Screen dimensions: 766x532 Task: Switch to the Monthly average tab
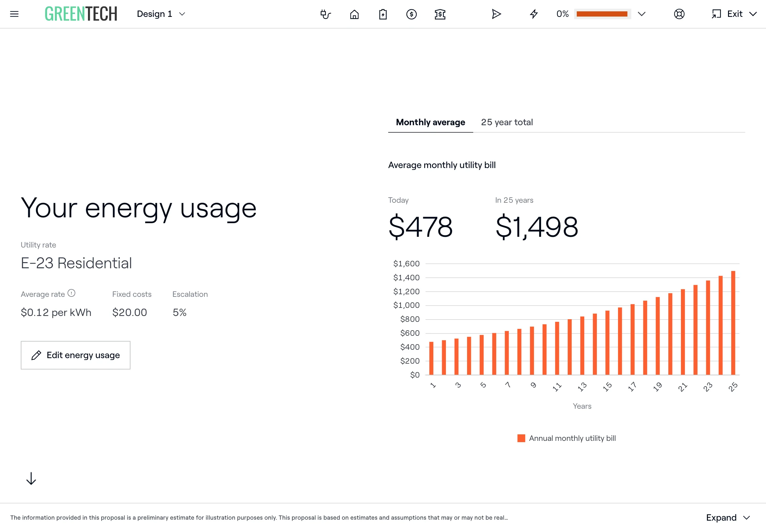[x=430, y=122]
